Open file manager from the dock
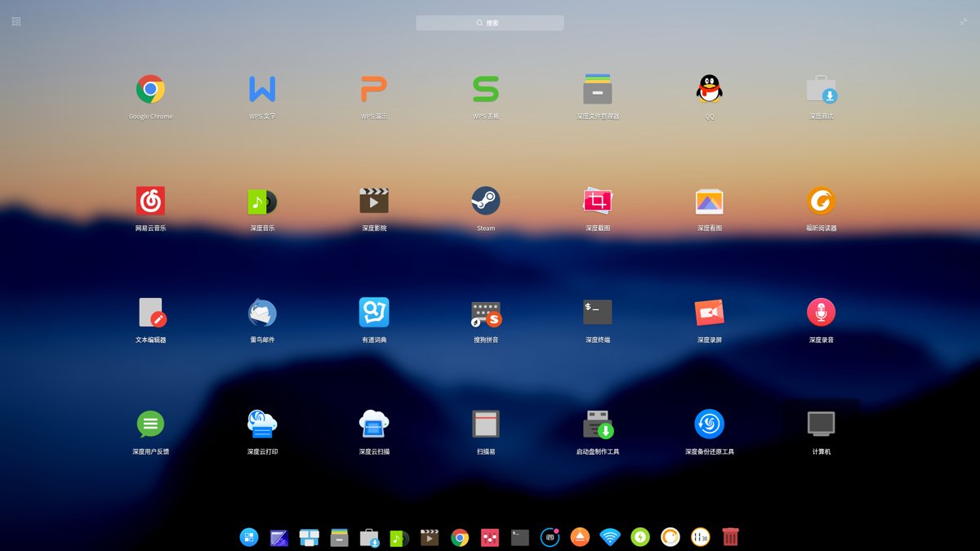Viewport: 980px width, 551px height. tap(340, 537)
